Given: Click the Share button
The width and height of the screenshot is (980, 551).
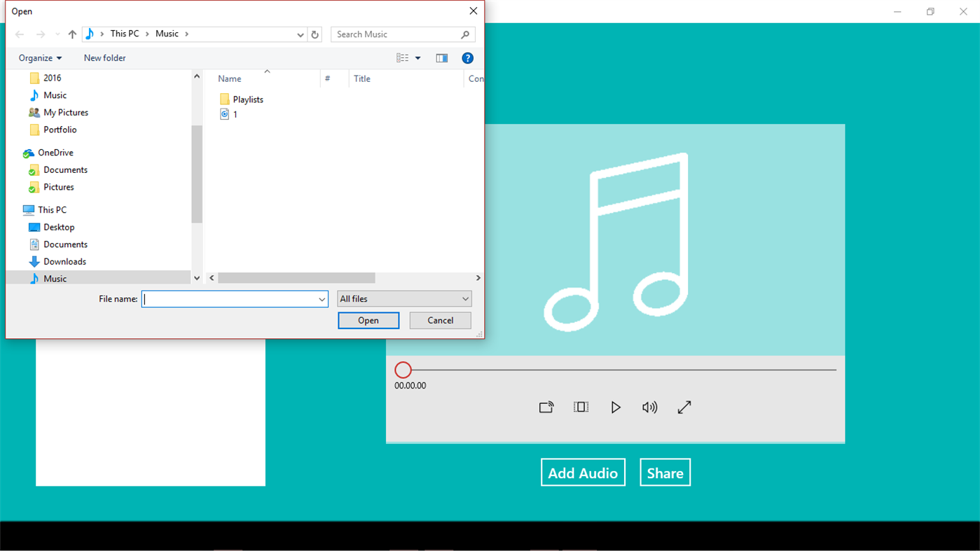Looking at the screenshot, I should [664, 472].
